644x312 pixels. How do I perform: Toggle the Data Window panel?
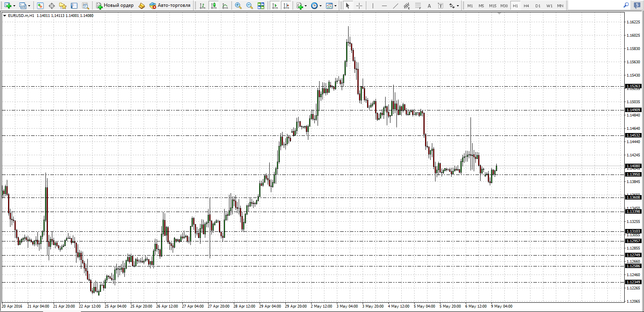pos(52,6)
